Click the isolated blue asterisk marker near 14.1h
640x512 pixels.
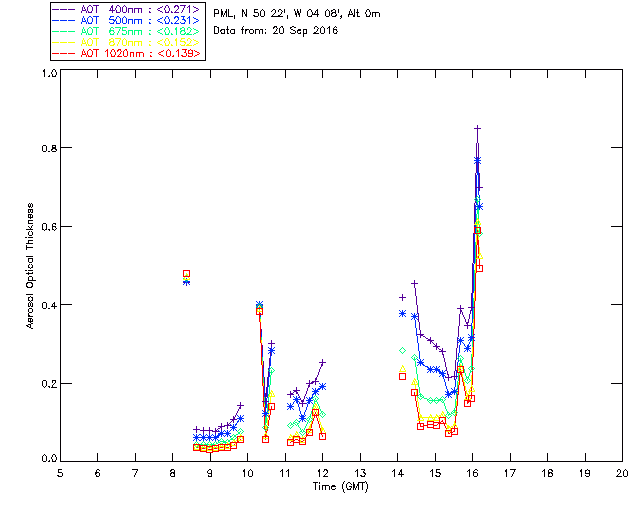tap(402, 314)
